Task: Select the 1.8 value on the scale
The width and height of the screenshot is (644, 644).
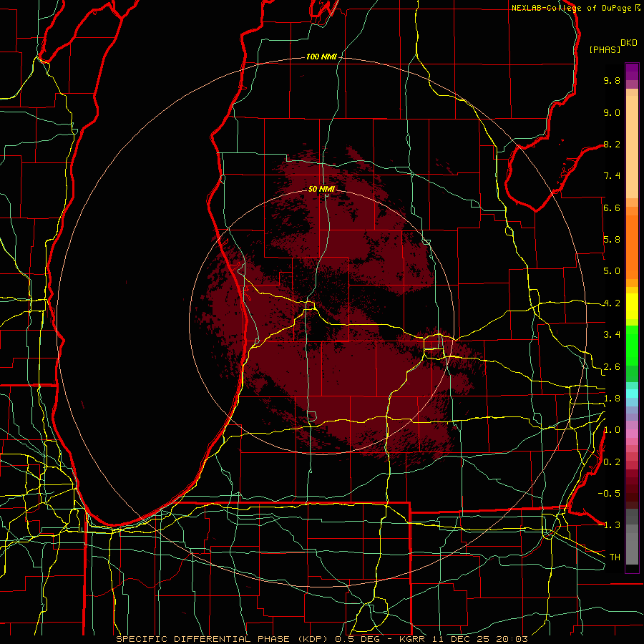Action: click(x=612, y=399)
